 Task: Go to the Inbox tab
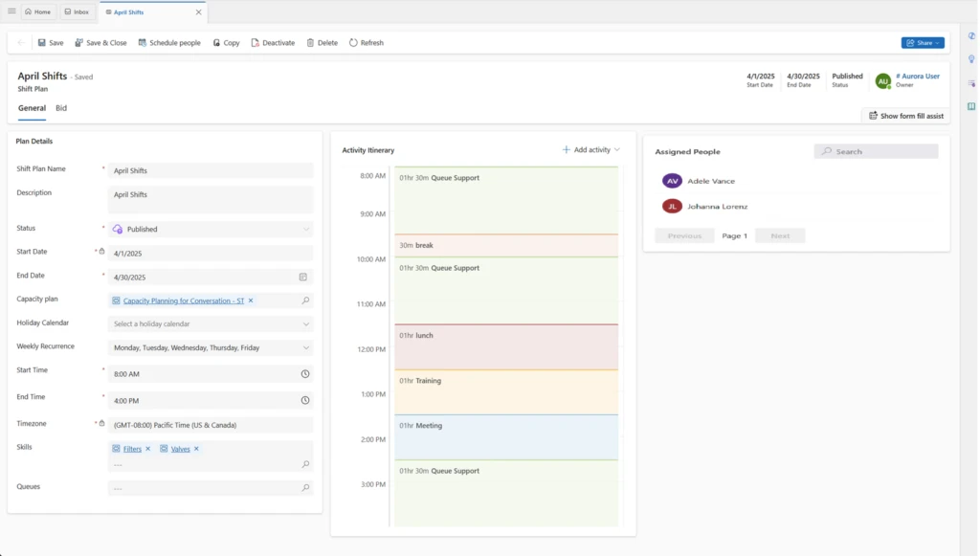click(x=77, y=11)
